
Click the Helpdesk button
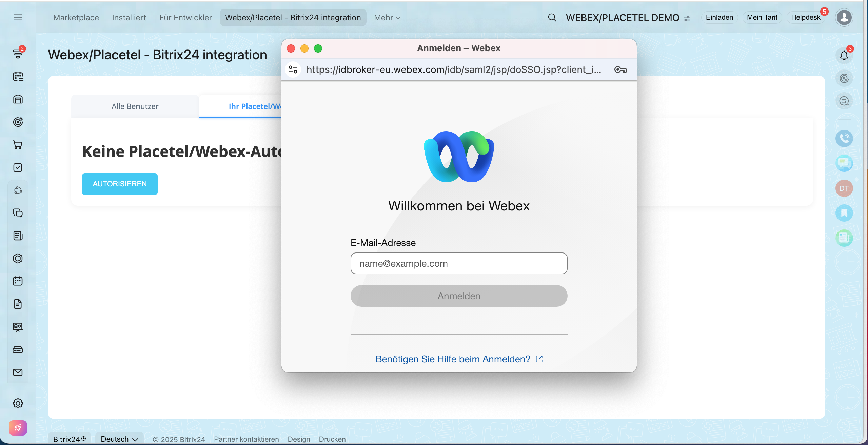[806, 17]
